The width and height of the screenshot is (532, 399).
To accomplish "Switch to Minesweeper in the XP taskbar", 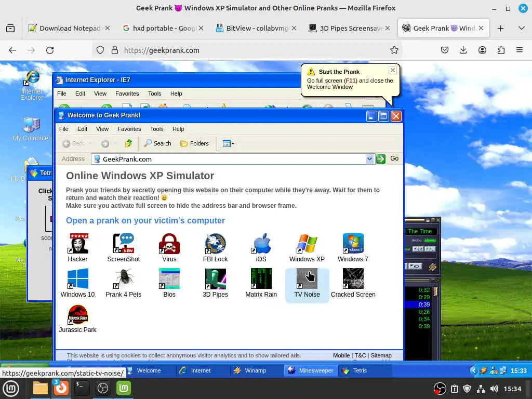I will click(x=311, y=370).
